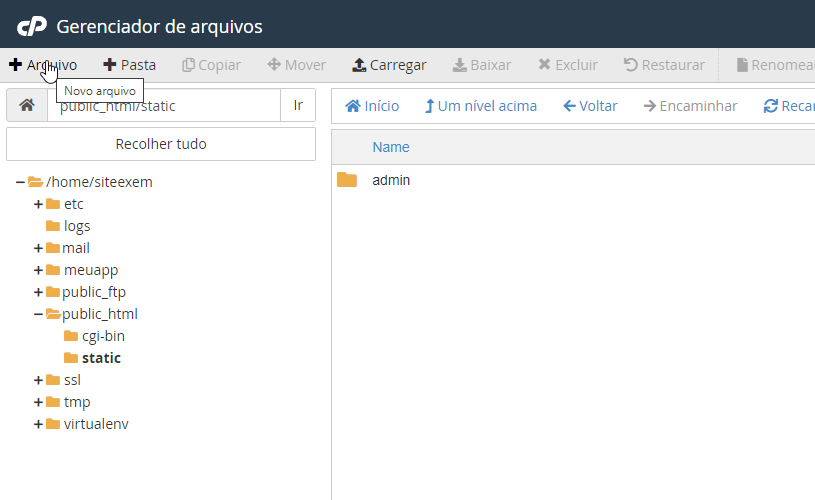
Task: Select cgi-bin folder in tree
Action: tap(103, 336)
